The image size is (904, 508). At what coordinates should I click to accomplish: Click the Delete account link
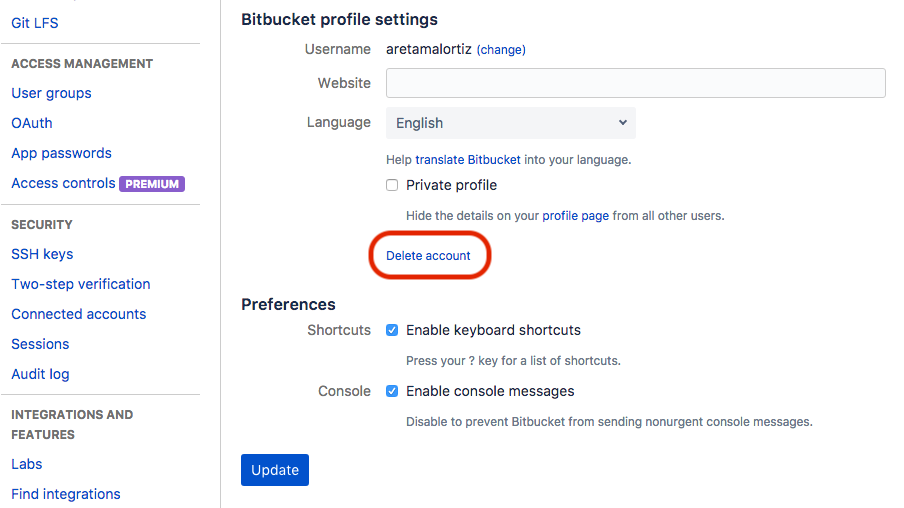[428, 255]
